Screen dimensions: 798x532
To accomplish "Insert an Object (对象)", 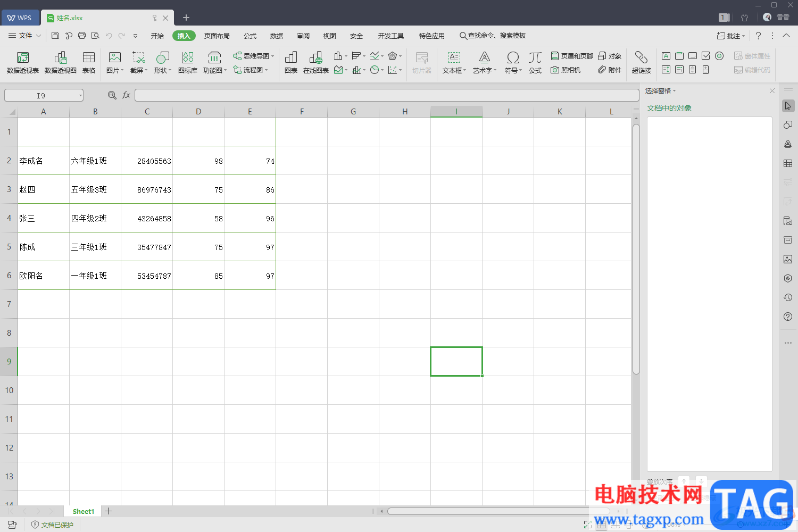I will point(610,56).
